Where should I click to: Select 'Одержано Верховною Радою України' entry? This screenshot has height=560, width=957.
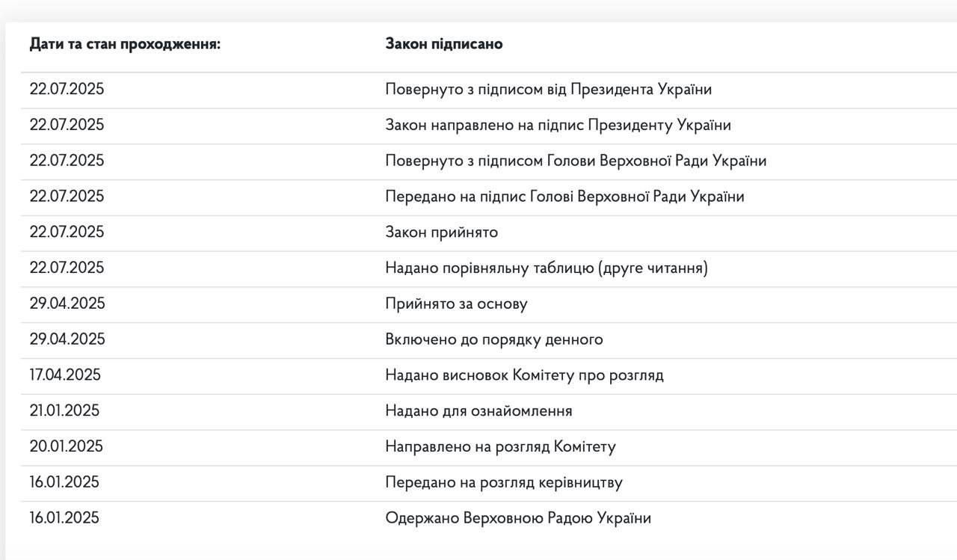[x=518, y=518]
